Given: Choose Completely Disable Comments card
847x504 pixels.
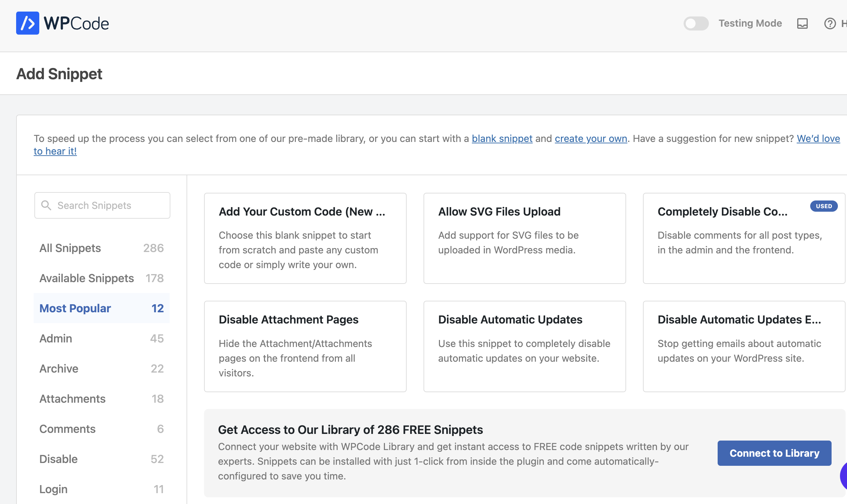Looking at the screenshot, I should pyautogui.click(x=744, y=238).
